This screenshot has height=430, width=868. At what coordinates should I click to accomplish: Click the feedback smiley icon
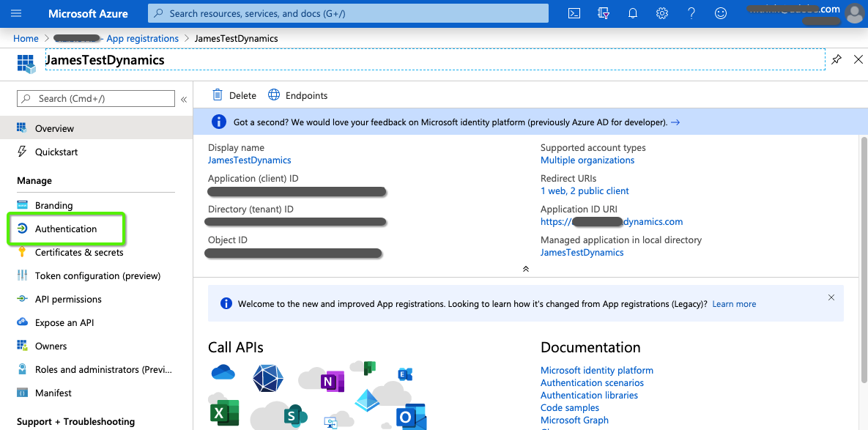721,13
